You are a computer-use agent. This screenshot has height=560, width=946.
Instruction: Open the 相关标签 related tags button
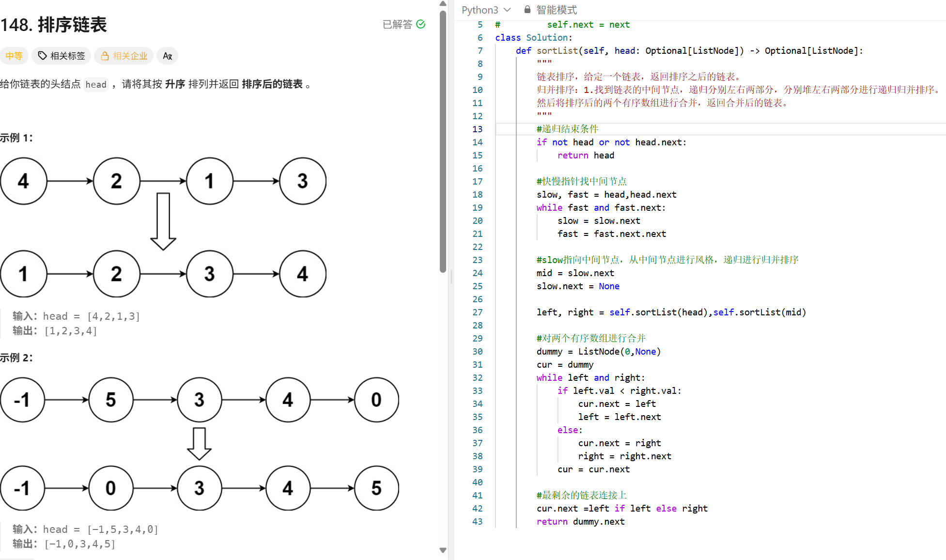[x=62, y=56]
